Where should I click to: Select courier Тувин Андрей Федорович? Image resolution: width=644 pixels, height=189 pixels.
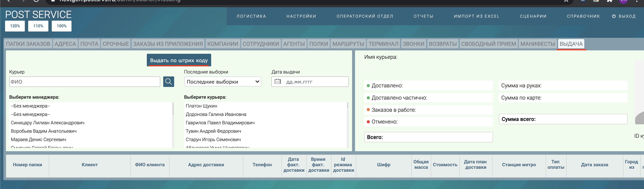pyautogui.click(x=213, y=131)
